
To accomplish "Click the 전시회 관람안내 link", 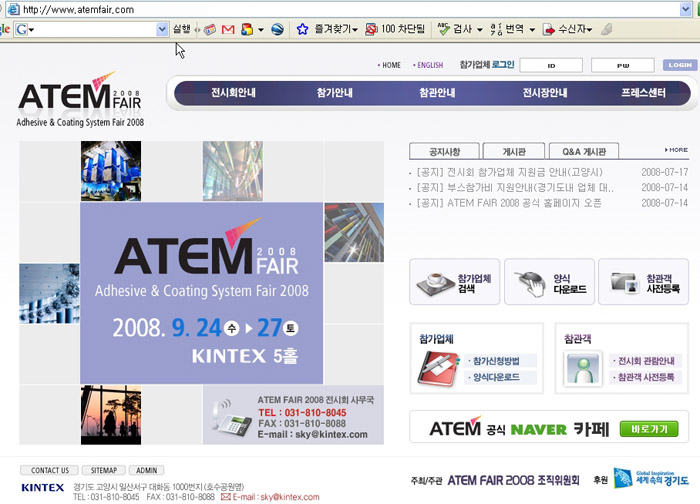I will (644, 361).
